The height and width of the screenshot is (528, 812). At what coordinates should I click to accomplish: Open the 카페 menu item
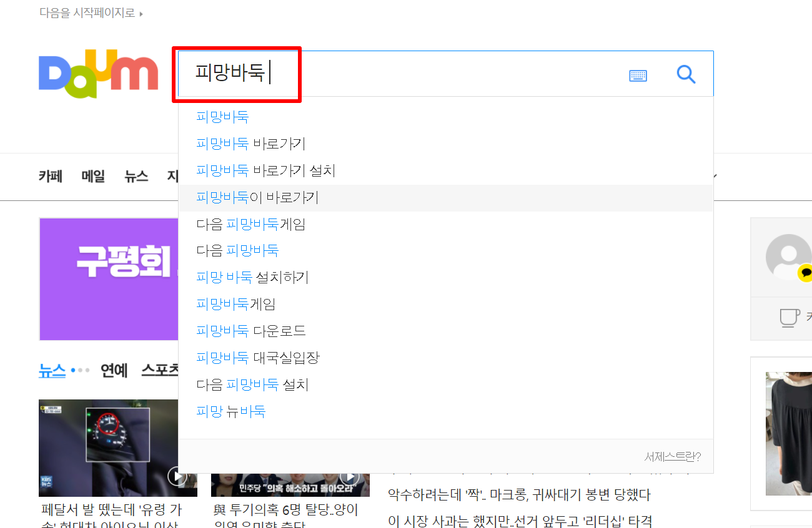pos(51,177)
